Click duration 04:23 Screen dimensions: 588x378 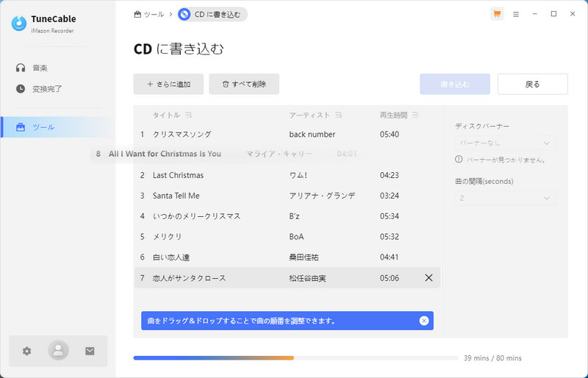pos(390,175)
